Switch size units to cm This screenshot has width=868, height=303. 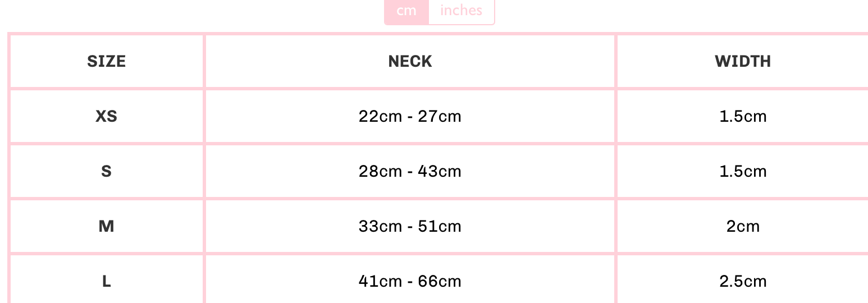click(406, 11)
